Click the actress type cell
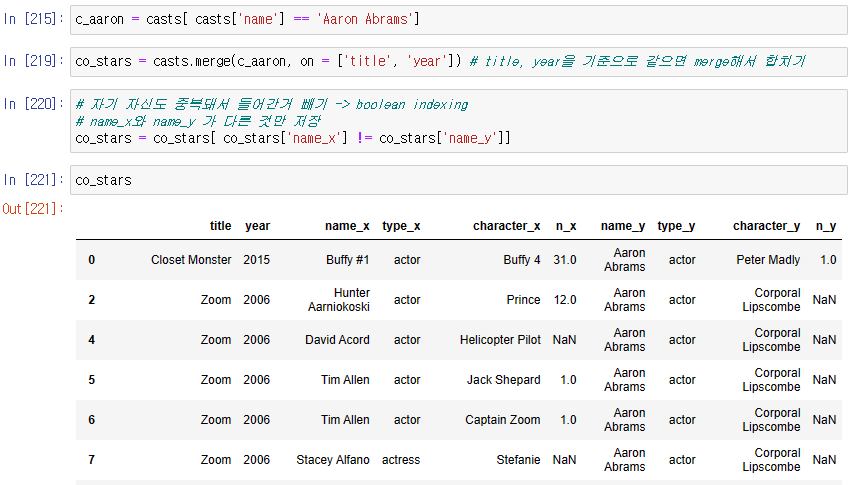Screen dimensions: 853x485 tap(401, 460)
